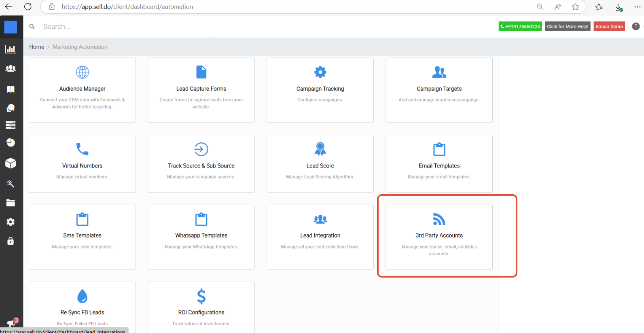Open the settings gear in sidebar
The image size is (644, 333).
11,222
